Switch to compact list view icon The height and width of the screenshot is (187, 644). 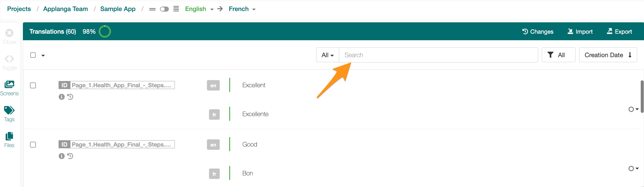152,9
